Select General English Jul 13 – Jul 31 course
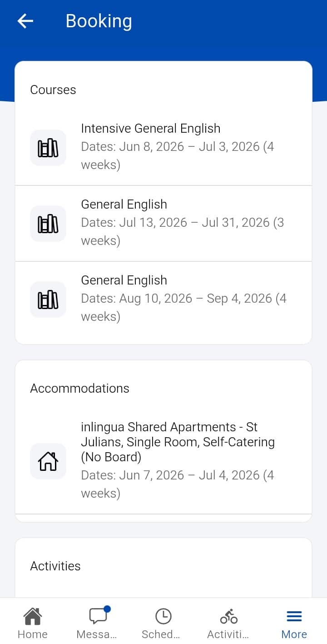 pos(163,224)
